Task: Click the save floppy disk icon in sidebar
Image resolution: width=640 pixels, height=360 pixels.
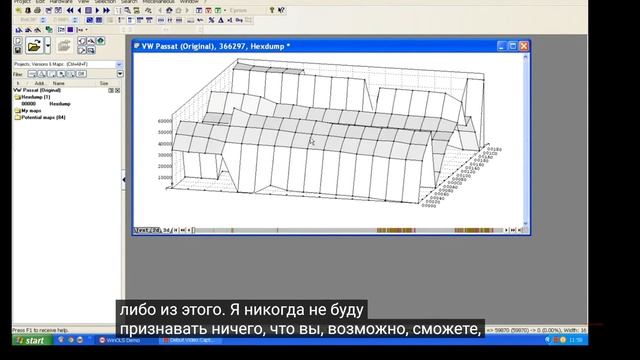Action: [18, 50]
